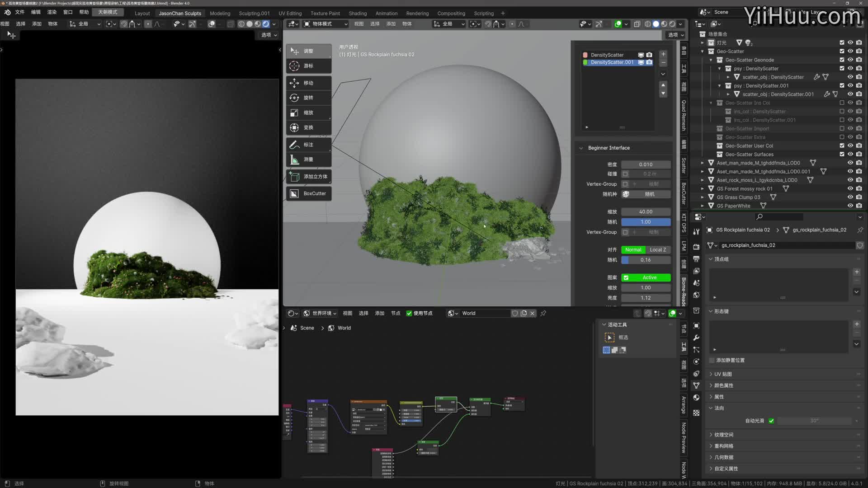Open the Object Mode dropdown in viewport
Image resolution: width=868 pixels, height=488 pixels.
point(325,24)
